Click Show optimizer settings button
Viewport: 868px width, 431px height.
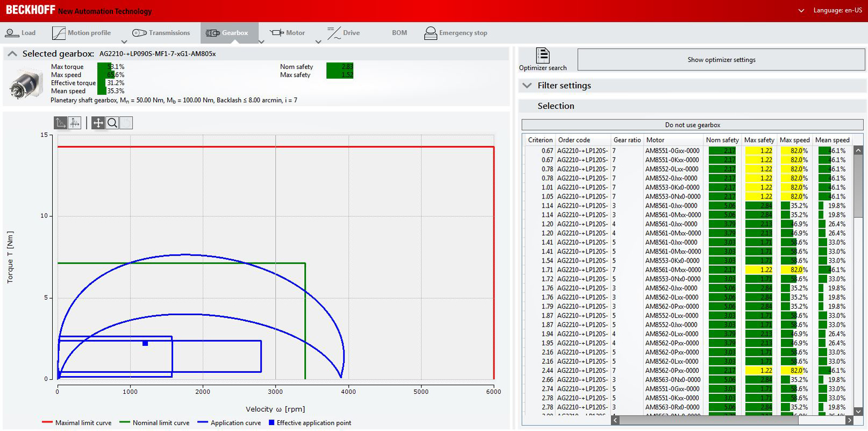721,60
